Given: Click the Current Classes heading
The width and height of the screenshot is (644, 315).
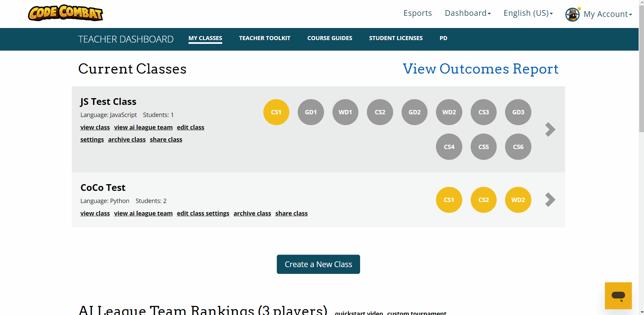Looking at the screenshot, I should pos(132,69).
